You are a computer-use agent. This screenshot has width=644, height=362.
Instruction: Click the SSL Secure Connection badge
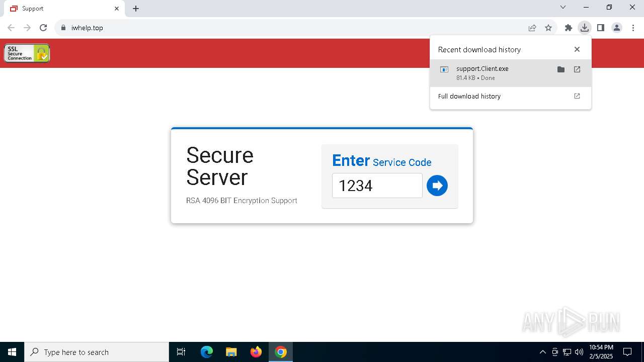tap(27, 53)
